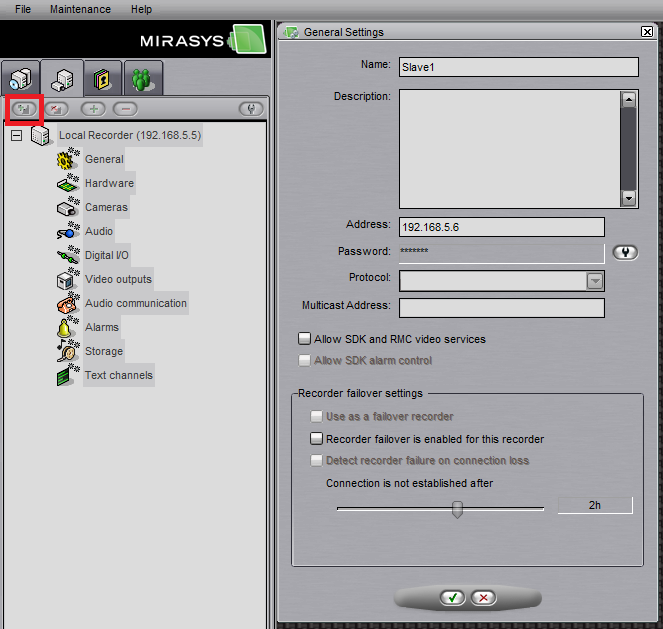663x629 pixels.
Task: Click the green plus expand-all button
Action: [93, 108]
